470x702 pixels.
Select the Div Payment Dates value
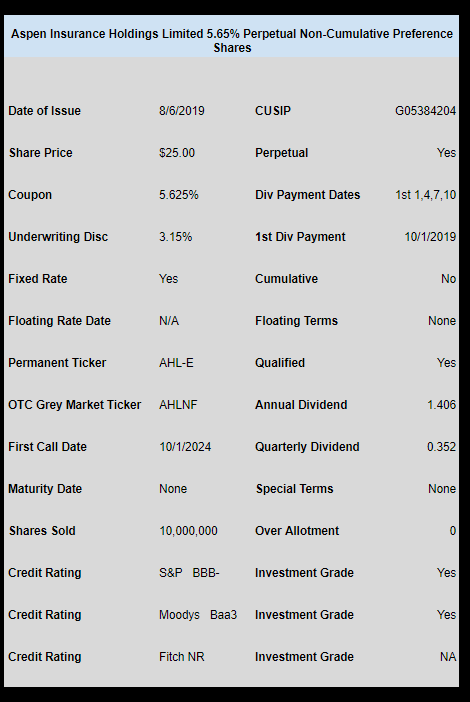tap(425, 195)
